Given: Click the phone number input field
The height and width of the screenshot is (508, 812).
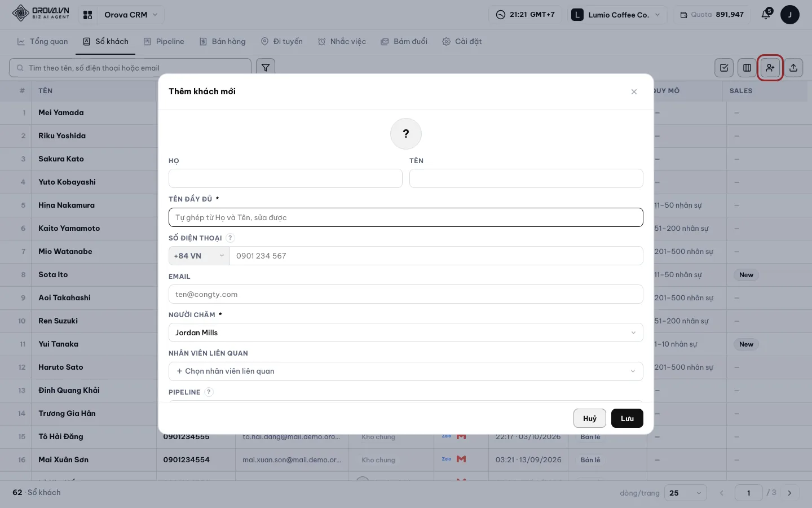Looking at the screenshot, I should click(x=436, y=256).
